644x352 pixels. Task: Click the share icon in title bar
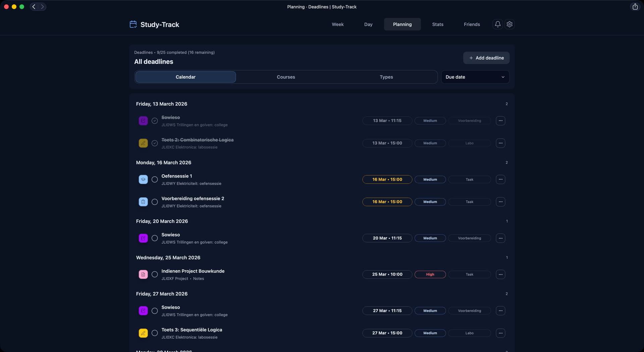tap(635, 7)
